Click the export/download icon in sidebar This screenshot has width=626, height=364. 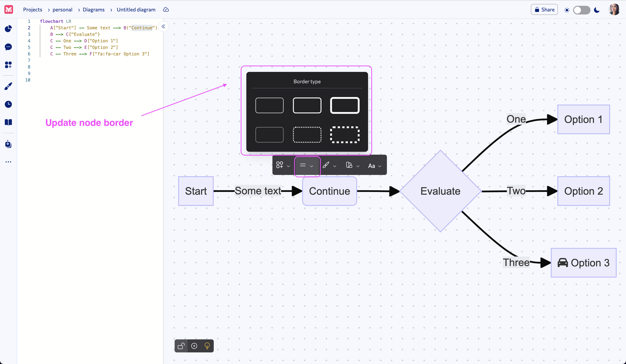click(x=8, y=144)
